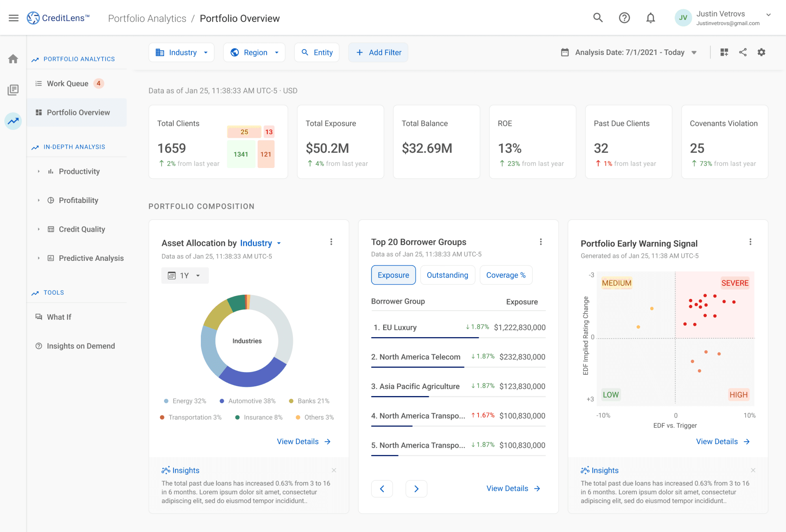Viewport: 786px width, 532px height.
Task: Open Top 20 Borrower Groups kebab menu
Action: pos(541,242)
